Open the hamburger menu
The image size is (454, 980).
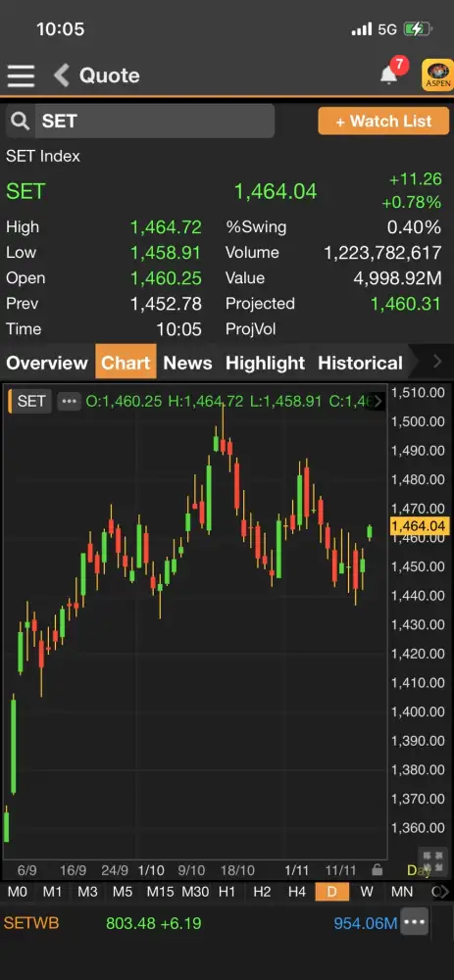point(21,75)
